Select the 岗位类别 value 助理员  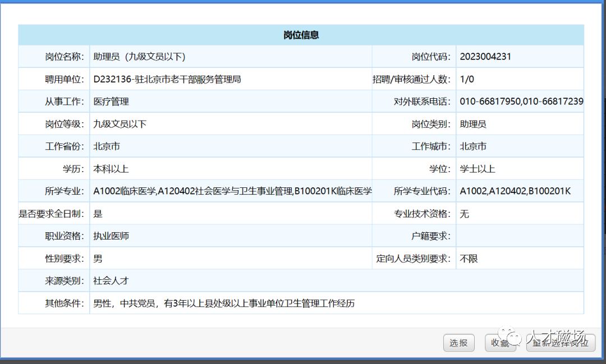tap(473, 124)
